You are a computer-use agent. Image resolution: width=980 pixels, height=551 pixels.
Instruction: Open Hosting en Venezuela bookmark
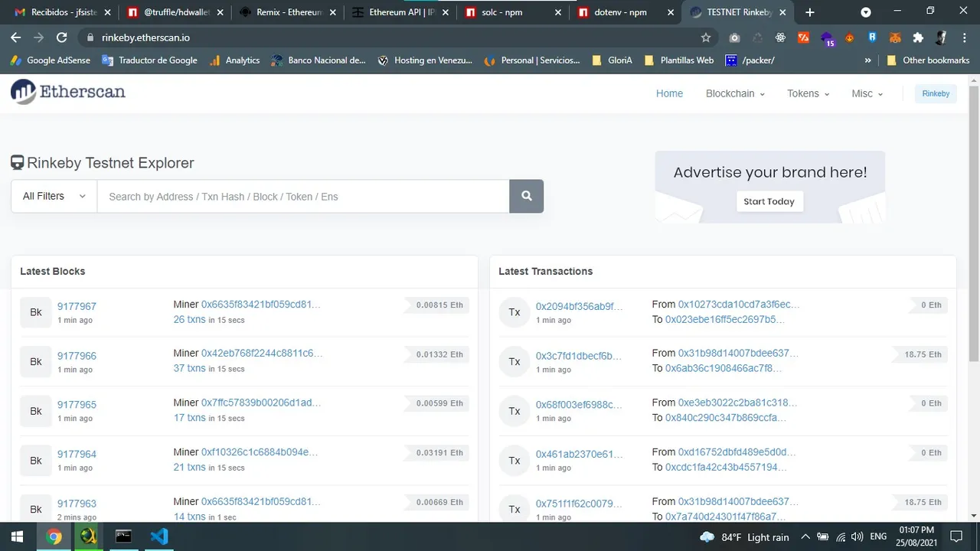(x=425, y=60)
